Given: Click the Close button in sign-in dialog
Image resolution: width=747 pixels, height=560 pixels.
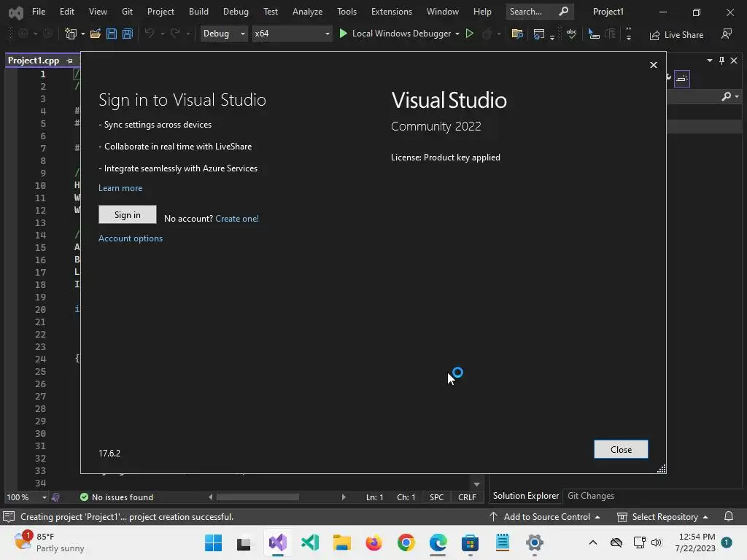Looking at the screenshot, I should (x=621, y=449).
